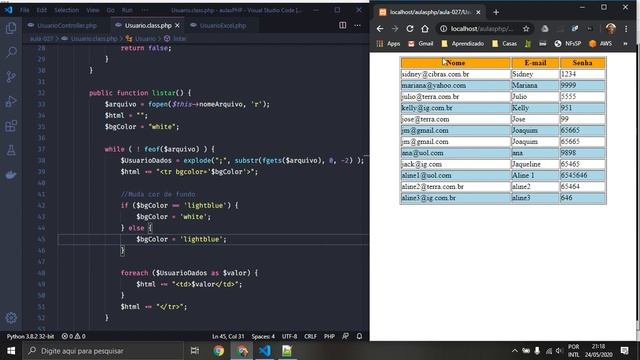Show more bookmarks chevron
The width and height of the screenshot is (640, 360).
pos(625,44)
